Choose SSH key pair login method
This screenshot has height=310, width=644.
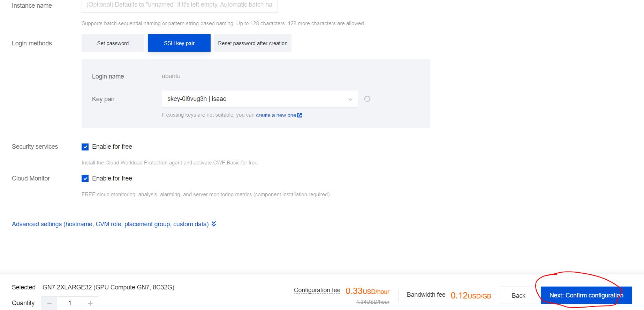(x=179, y=43)
